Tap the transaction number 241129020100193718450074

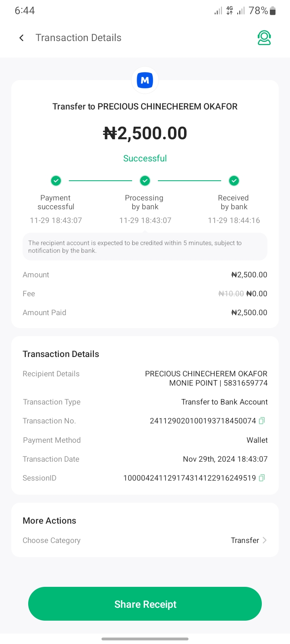tap(203, 421)
